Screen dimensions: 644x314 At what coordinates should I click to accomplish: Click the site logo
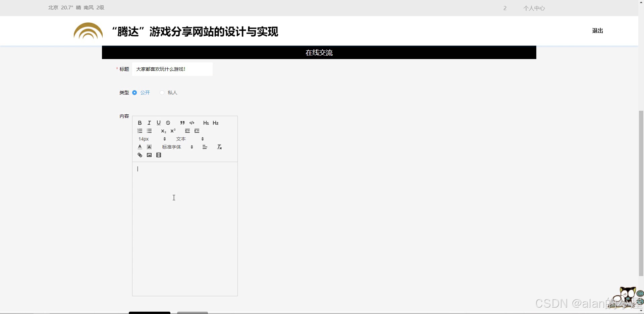88,31
